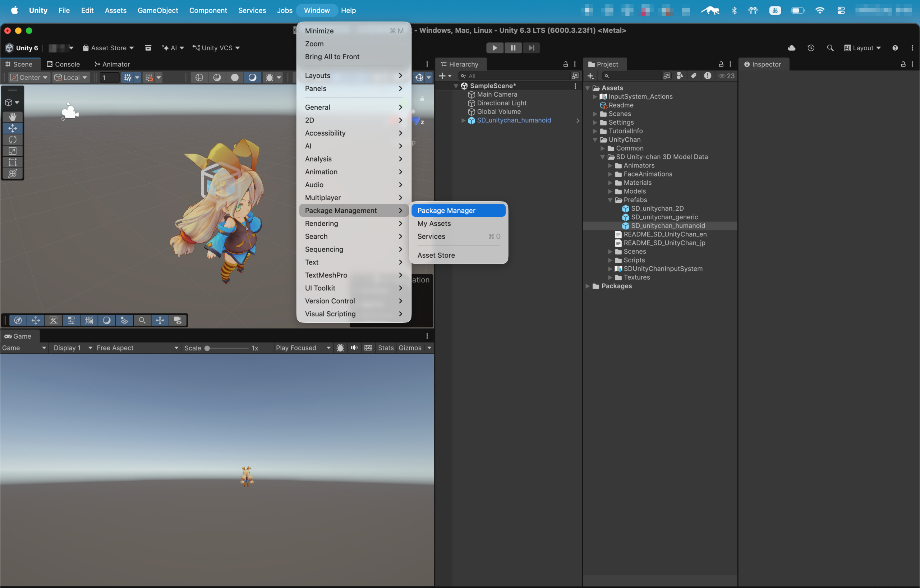The width and height of the screenshot is (920, 588).
Task: Toggle Stats overlay in Game view
Action: pyautogui.click(x=386, y=348)
